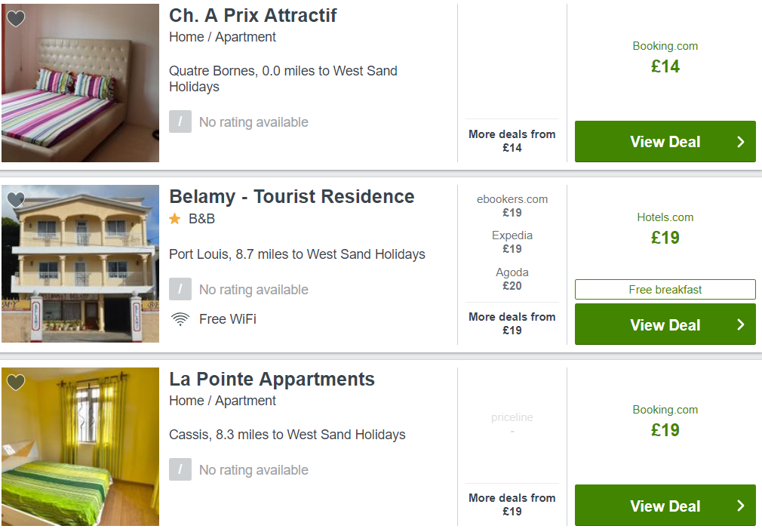View Deal for La Pointe Appartments

(665, 506)
